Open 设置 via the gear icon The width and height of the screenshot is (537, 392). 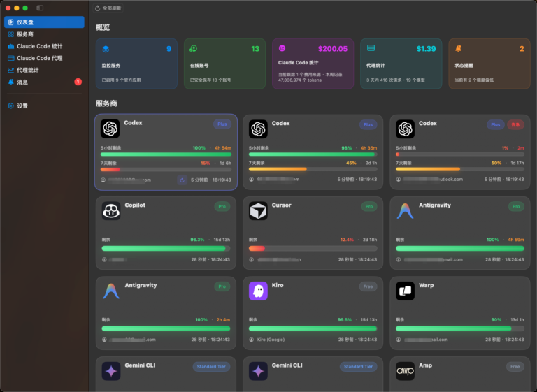click(x=11, y=106)
